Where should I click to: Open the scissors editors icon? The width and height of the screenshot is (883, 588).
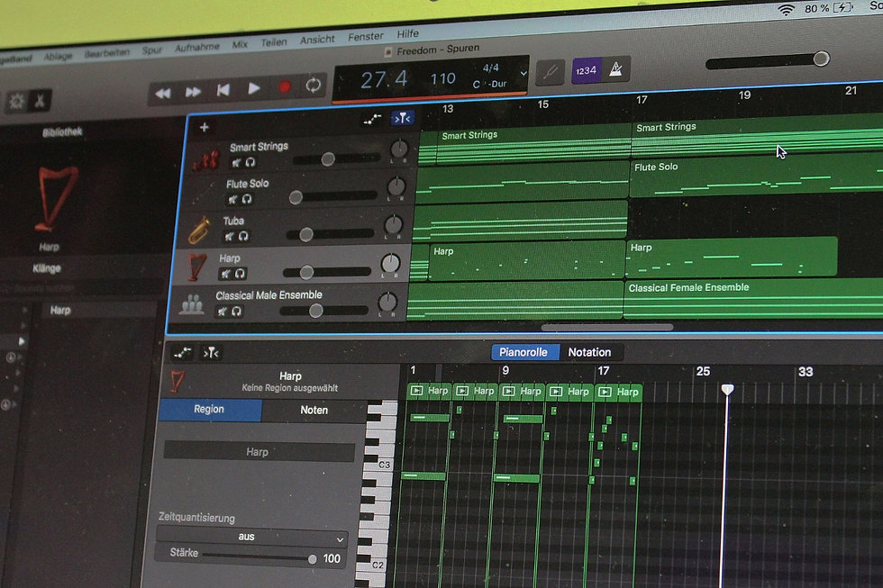click(x=40, y=100)
